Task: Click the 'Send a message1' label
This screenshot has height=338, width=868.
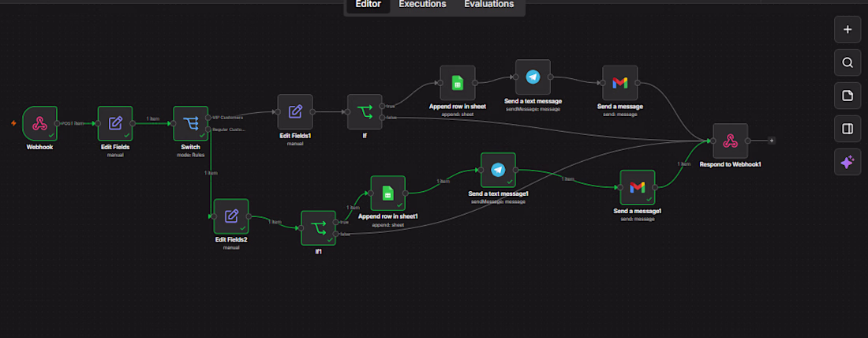Action: (x=637, y=211)
